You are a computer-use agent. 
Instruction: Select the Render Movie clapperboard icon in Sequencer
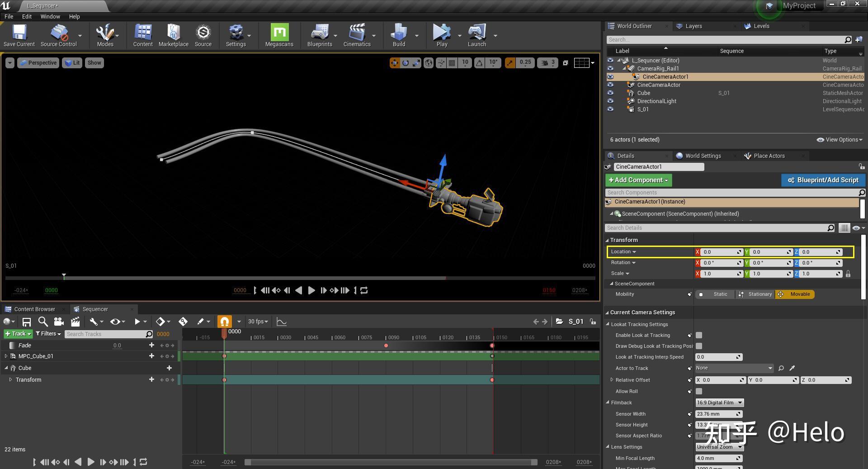pos(75,322)
